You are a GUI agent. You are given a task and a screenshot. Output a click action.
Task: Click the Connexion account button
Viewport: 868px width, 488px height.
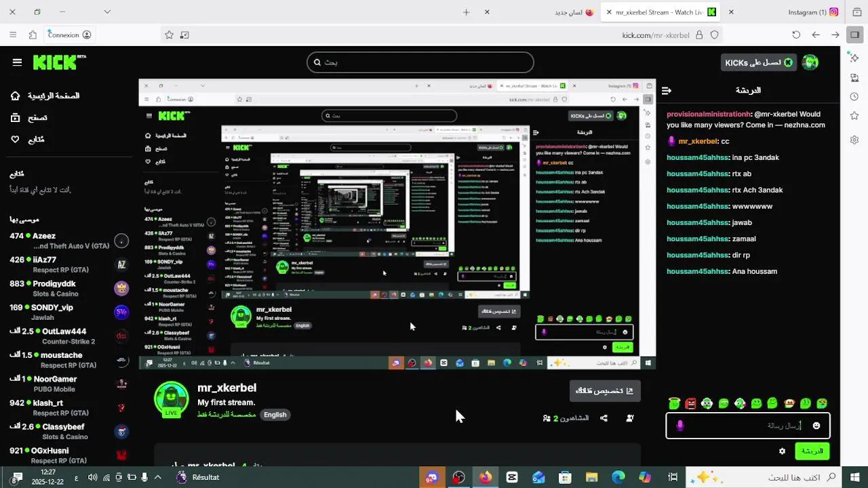click(69, 35)
